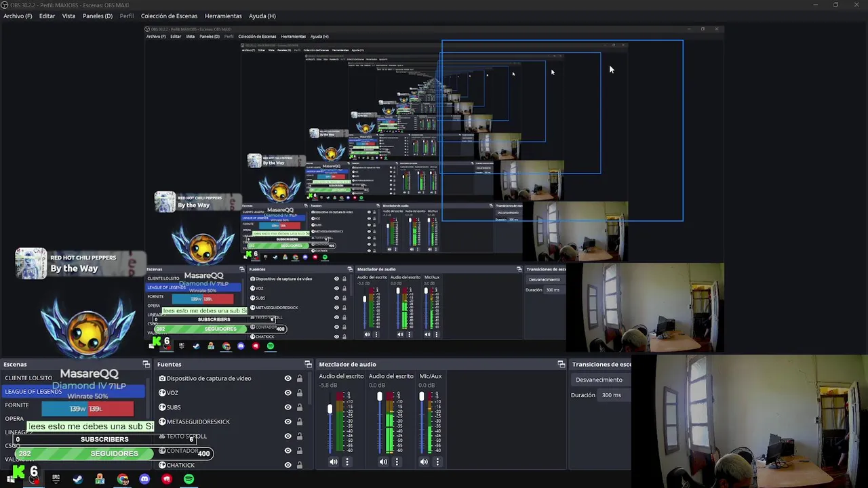Open Epic Games from the bottom taskbar
This screenshot has width=868, height=488.
click(56, 479)
